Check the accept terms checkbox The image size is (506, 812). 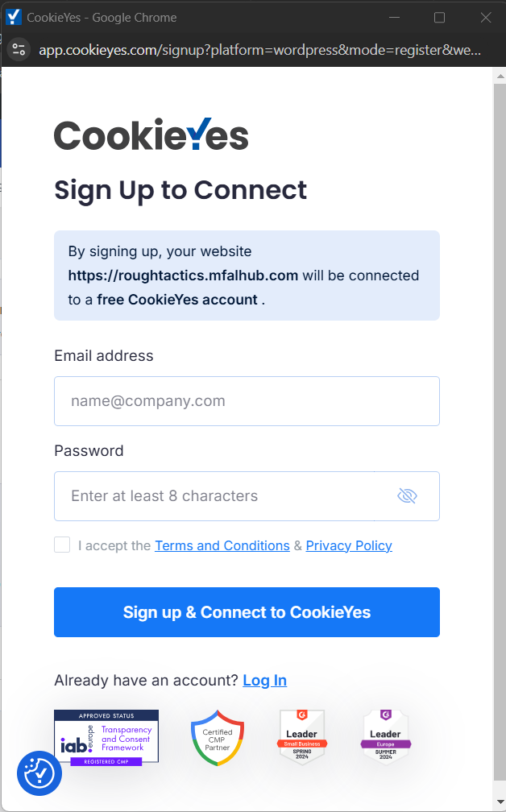pos(62,545)
